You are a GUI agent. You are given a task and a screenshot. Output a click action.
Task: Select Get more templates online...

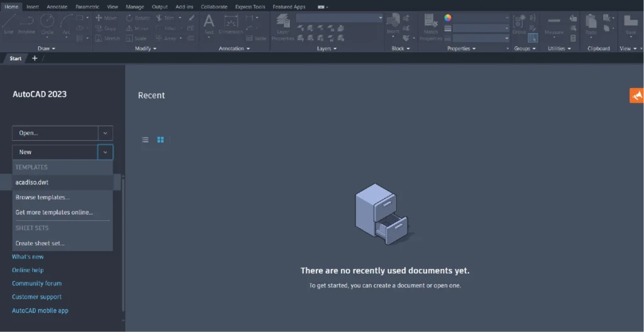tap(62, 213)
